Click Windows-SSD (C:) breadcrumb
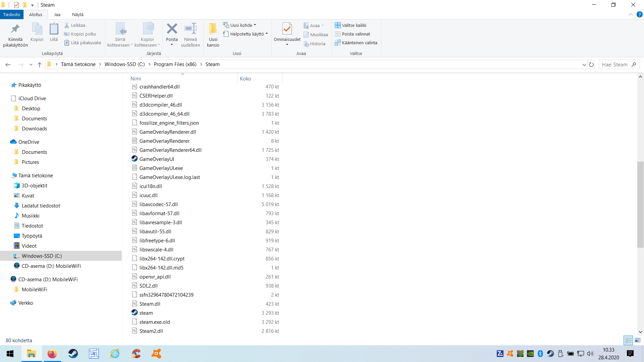Screen dimensions: 644x362 (x=124, y=64)
